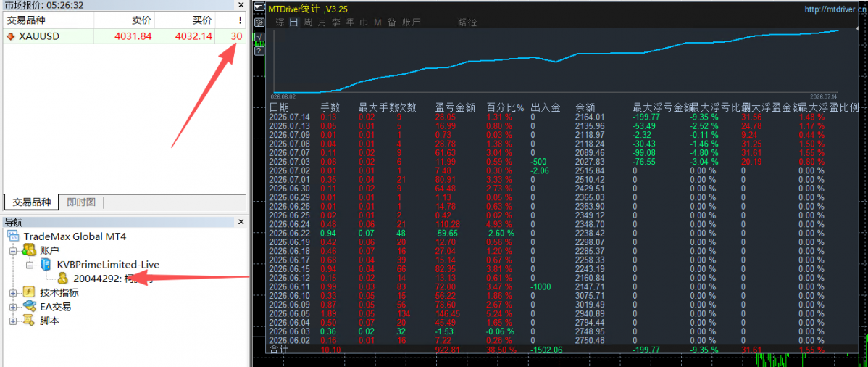Expand the EA交易 tree node

pyautogui.click(x=13, y=307)
